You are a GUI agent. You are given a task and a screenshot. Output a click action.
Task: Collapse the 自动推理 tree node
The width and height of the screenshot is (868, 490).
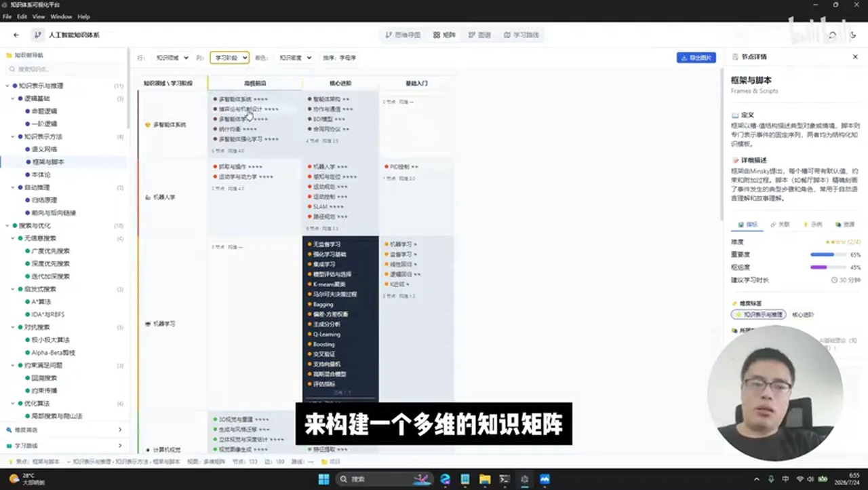pos(13,187)
